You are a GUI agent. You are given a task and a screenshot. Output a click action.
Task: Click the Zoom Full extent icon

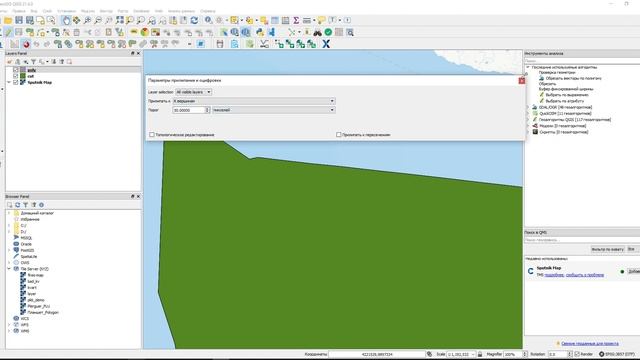point(120,20)
